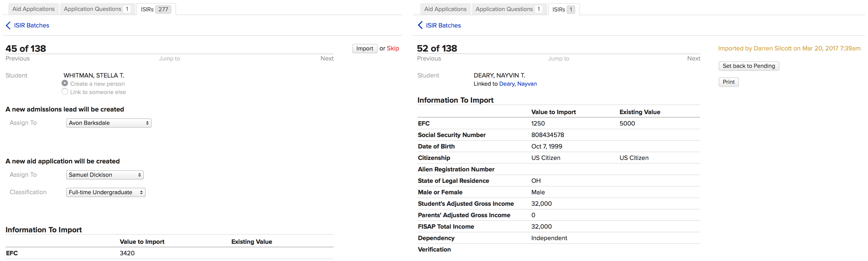The image size is (868, 261).
Task: Select the 'Create a new person' radio button
Action: [x=65, y=83]
